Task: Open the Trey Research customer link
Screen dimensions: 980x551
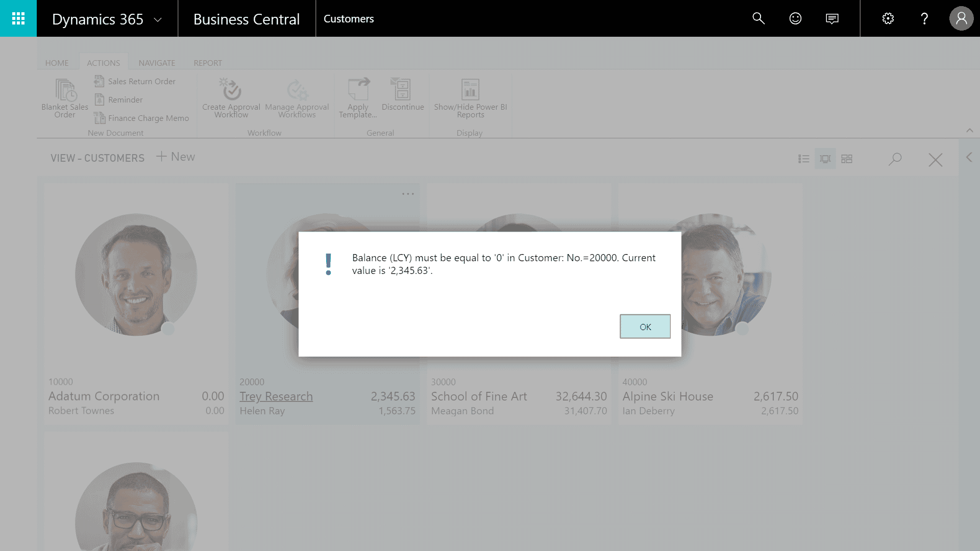Action: (x=276, y=396)
